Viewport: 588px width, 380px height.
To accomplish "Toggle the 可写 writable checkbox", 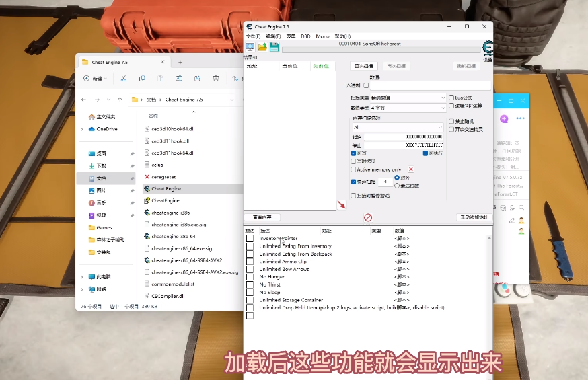I will point(353,153).
